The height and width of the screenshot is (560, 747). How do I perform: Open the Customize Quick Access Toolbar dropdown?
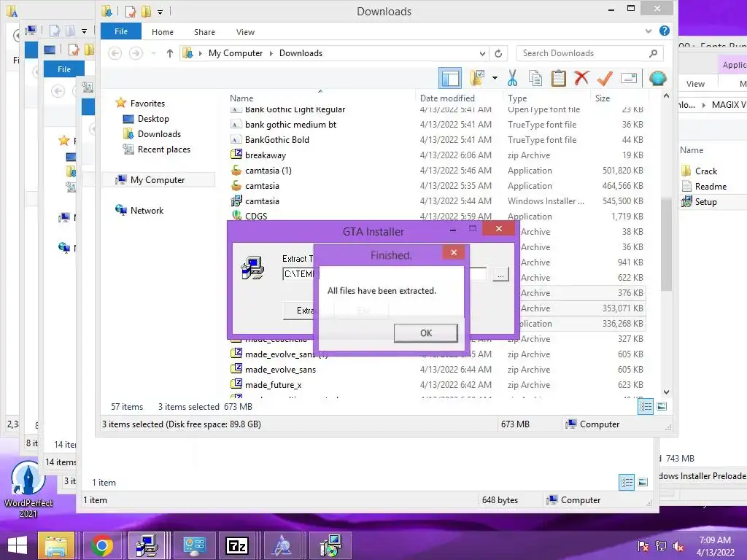click(x=160, y=12)
